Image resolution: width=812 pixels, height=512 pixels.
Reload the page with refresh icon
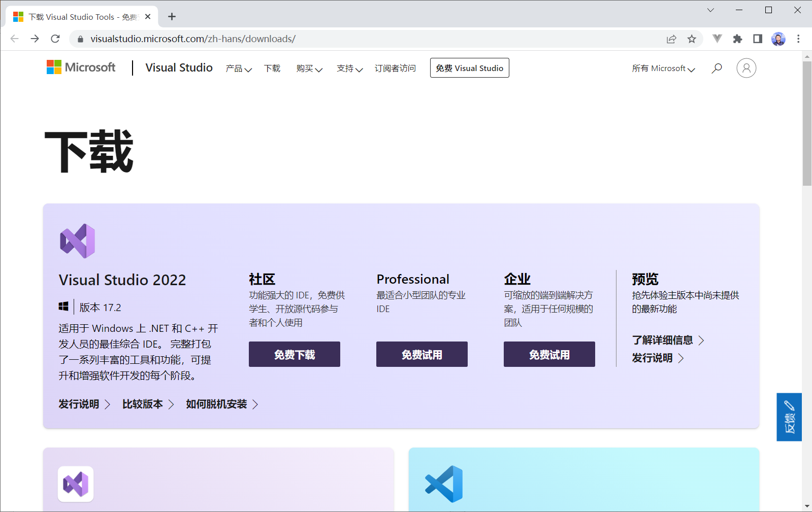55,39
